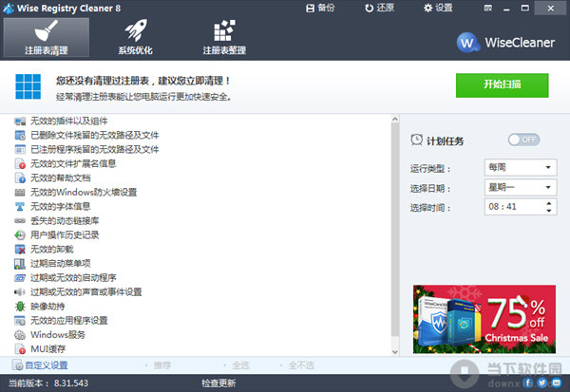Click the MUI缓存 icon
Image resolution: width=570 pixels, height=392 pixels.
point(20,348)
